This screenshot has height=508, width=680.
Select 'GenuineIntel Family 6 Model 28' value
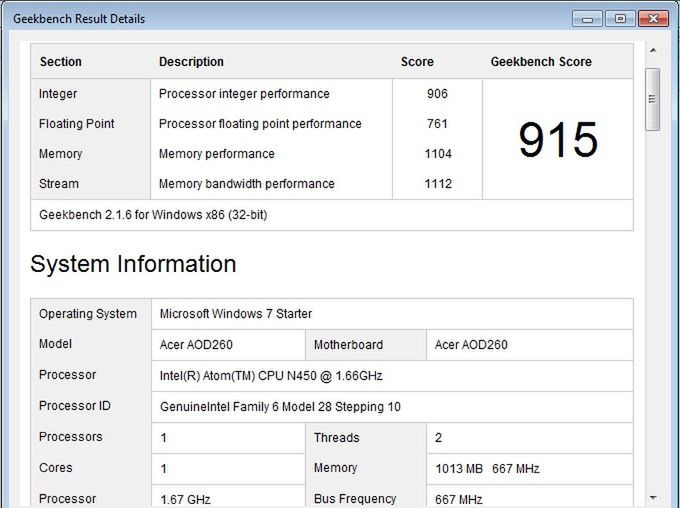pyautogui.click(x=280, y=407)
